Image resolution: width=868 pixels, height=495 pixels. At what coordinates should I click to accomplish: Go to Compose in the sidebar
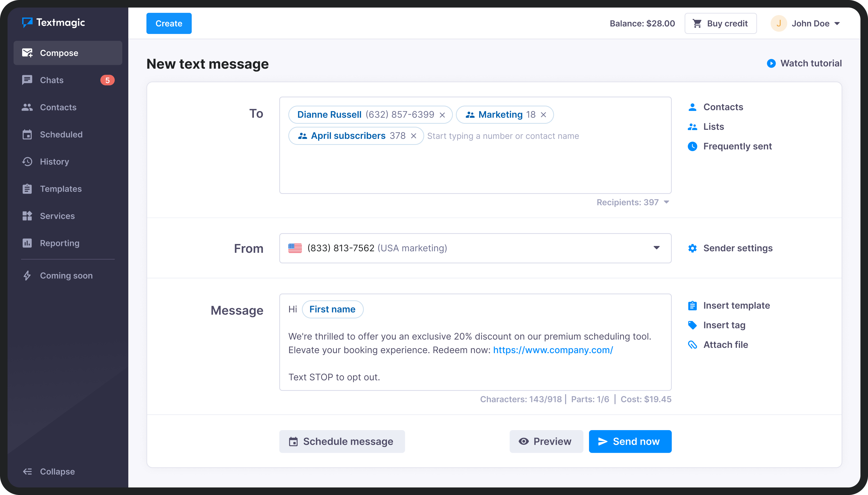coord(68,53)
